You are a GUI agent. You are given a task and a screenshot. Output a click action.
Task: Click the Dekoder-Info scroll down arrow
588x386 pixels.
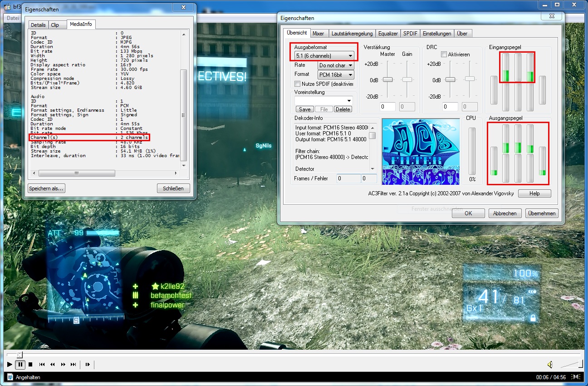coord(372,169)
